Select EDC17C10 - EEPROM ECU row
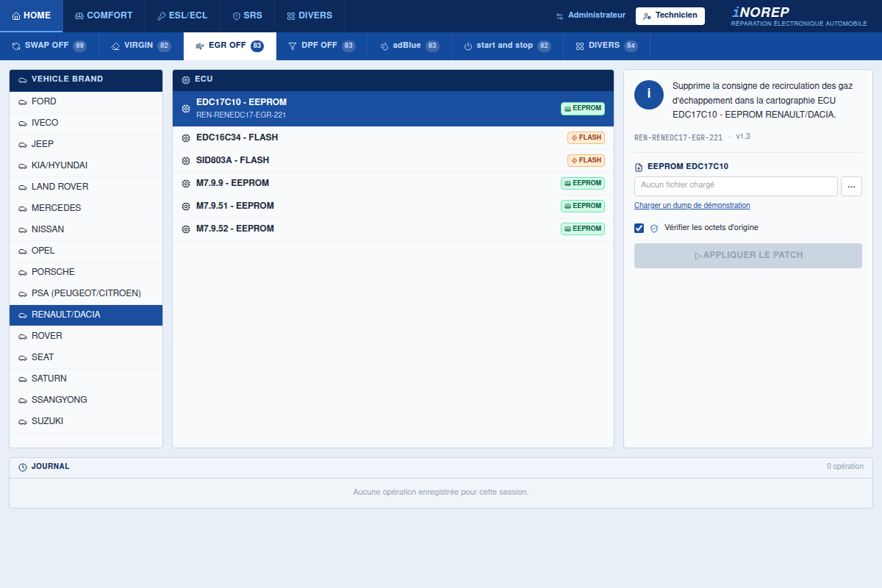The height and width of the screenshot is (588, 882). [x=393, y=109]
